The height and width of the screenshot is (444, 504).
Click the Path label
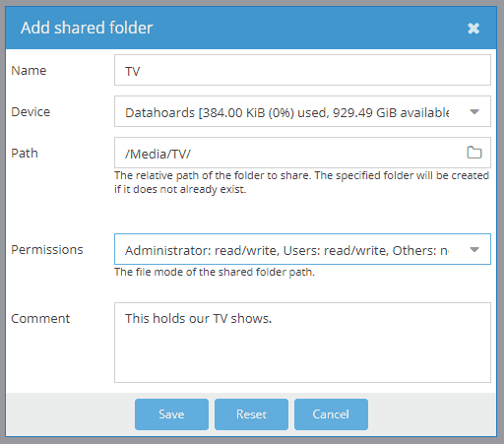coord(25,154)
